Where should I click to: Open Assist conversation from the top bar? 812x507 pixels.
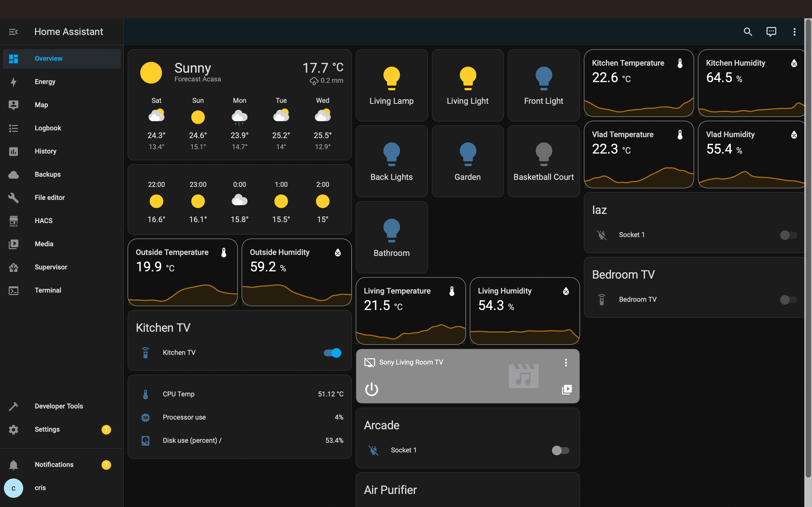[771, 32]
